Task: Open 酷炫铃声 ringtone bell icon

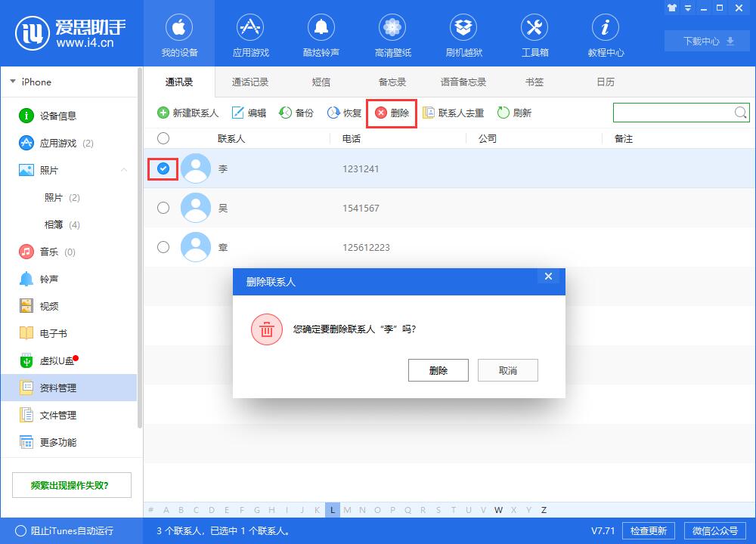Action: (x=321, y=29)
